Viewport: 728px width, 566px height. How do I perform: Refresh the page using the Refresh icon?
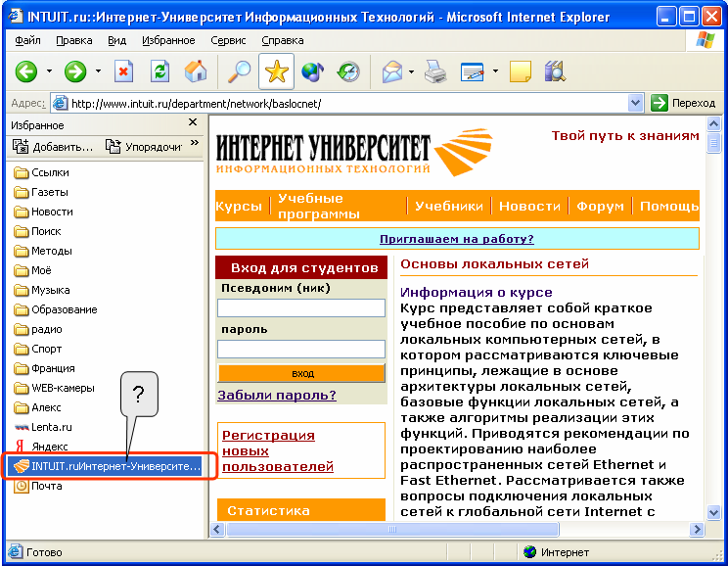coord(159,72)
